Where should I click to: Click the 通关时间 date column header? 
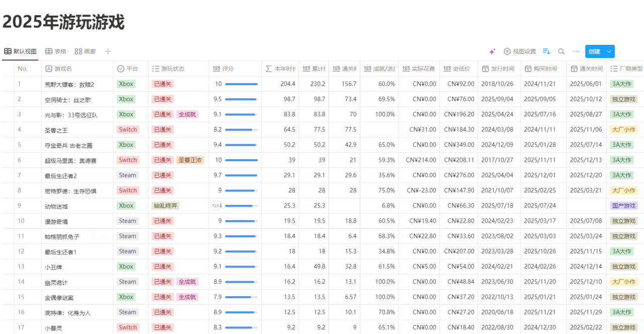click(x=587, y=69)
